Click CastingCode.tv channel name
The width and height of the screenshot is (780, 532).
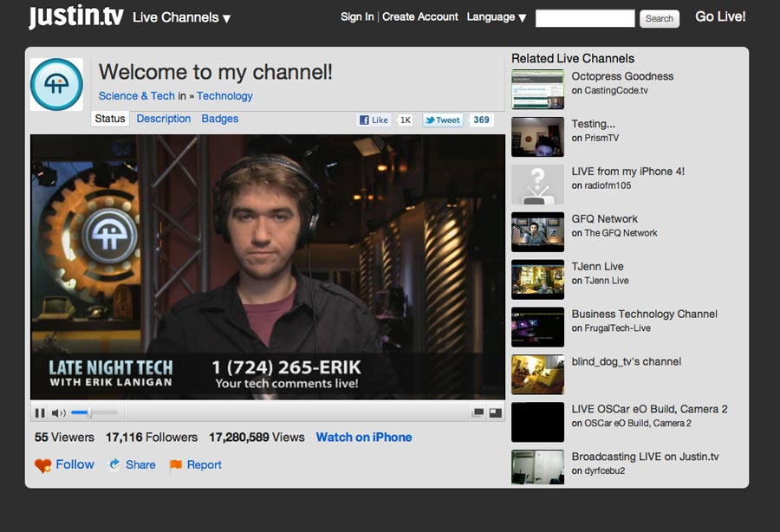click(616, 90)
